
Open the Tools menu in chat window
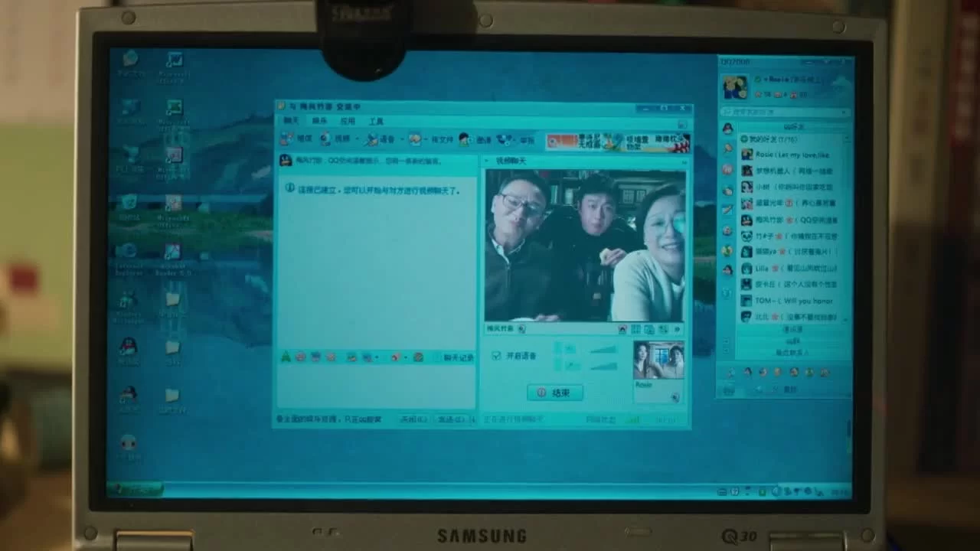point(376,121)
